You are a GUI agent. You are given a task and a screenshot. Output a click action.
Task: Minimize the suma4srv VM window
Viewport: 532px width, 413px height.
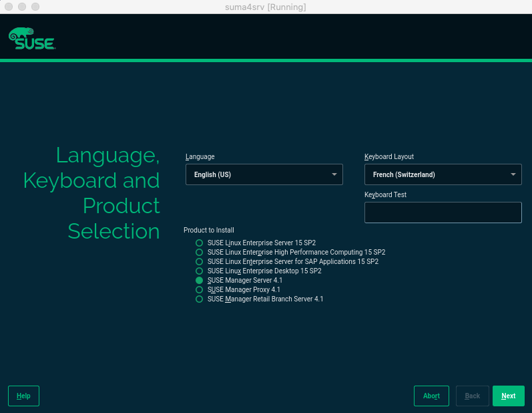point(22,7)
